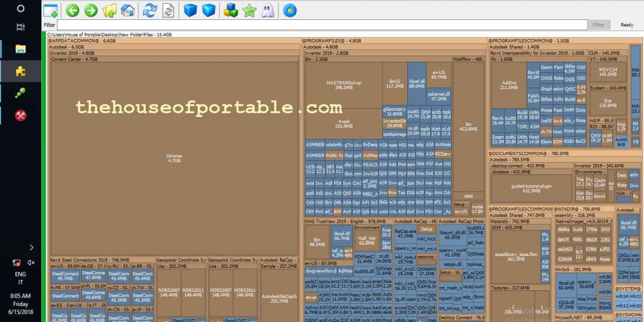
Task: Expand the hidden system tray icons chevron
Action: tap(32, 247)
